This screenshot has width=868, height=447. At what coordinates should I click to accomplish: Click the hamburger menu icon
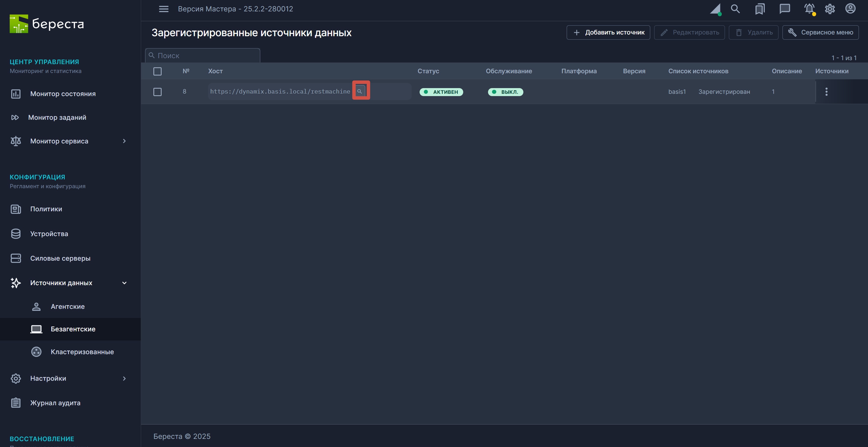pos(163,9)
